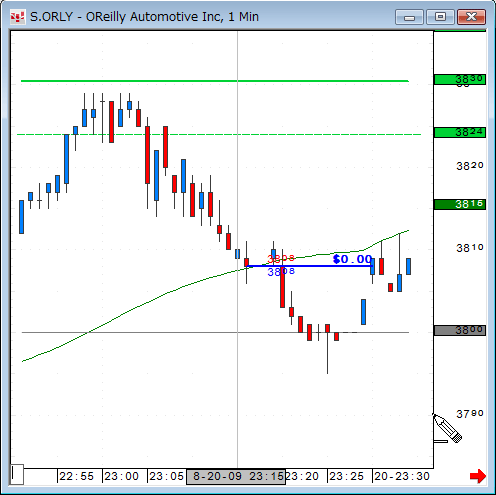
Task: Click the $0.00 profit label on chart
Action: [352, 259]
